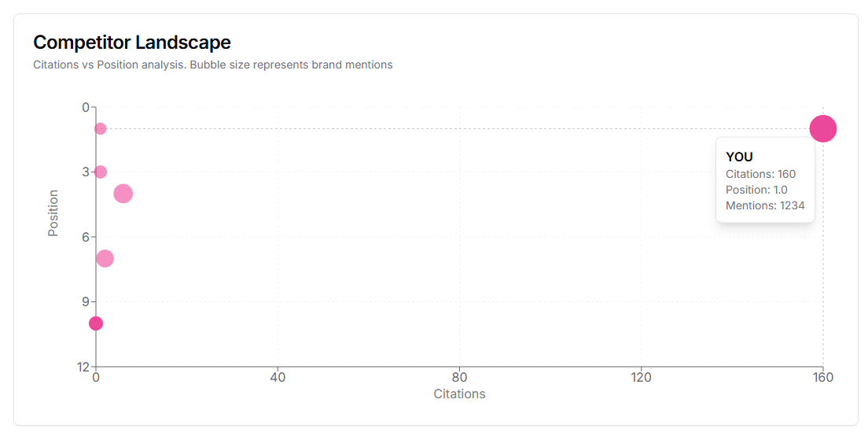868x436 pixels.
Task: Click the bubble at position 7
Action: click(x=105, y=258)
